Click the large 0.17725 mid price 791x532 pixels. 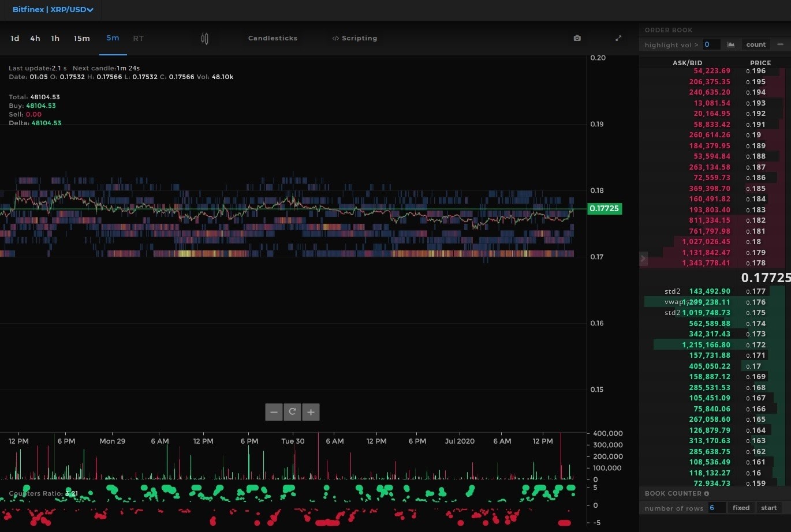pyautogui.click(x=766, y=278)
